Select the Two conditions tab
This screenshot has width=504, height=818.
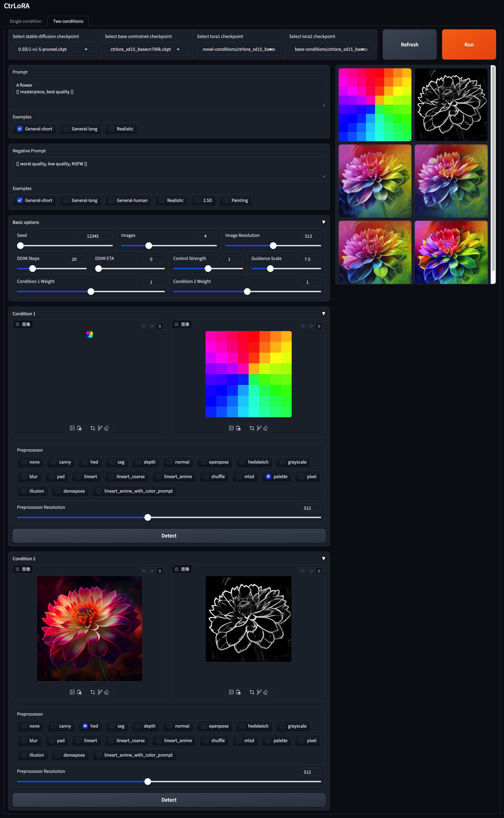(68, 21)
